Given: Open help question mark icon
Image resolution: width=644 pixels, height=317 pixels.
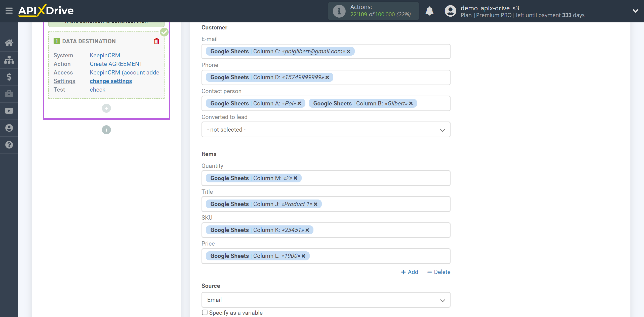Looking at the screenshot, I should point(9,145).
